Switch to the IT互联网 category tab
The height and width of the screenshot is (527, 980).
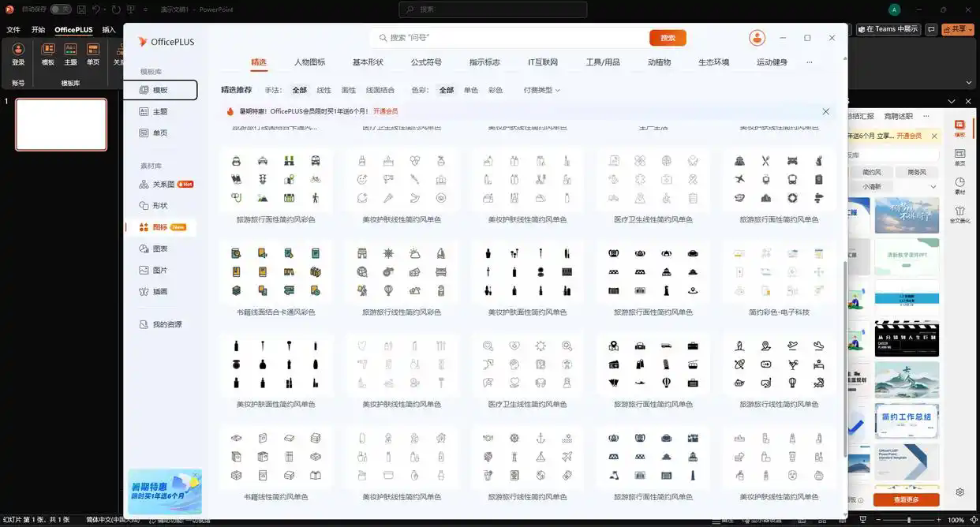point(543,62)
